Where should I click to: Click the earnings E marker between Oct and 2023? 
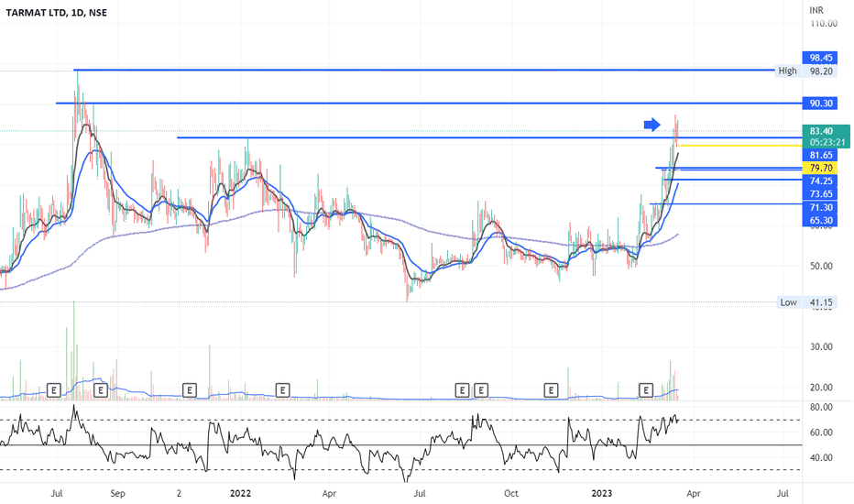[552, 390]
